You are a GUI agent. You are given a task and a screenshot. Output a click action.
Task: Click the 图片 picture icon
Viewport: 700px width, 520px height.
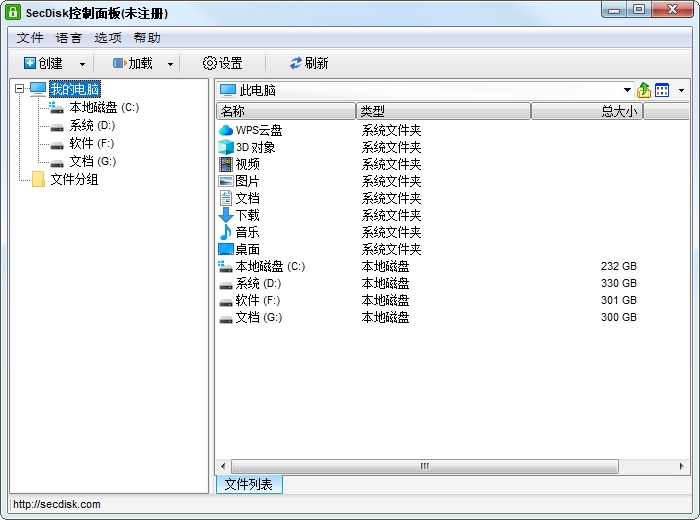tap(226, 181)
